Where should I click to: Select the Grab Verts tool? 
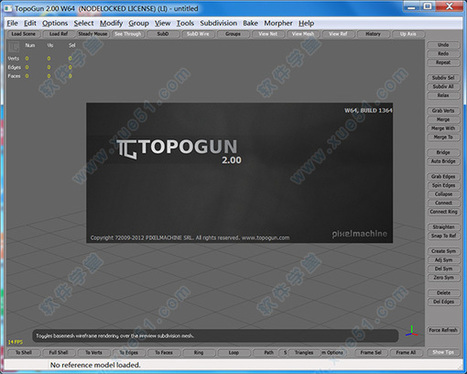coord(443,111)
